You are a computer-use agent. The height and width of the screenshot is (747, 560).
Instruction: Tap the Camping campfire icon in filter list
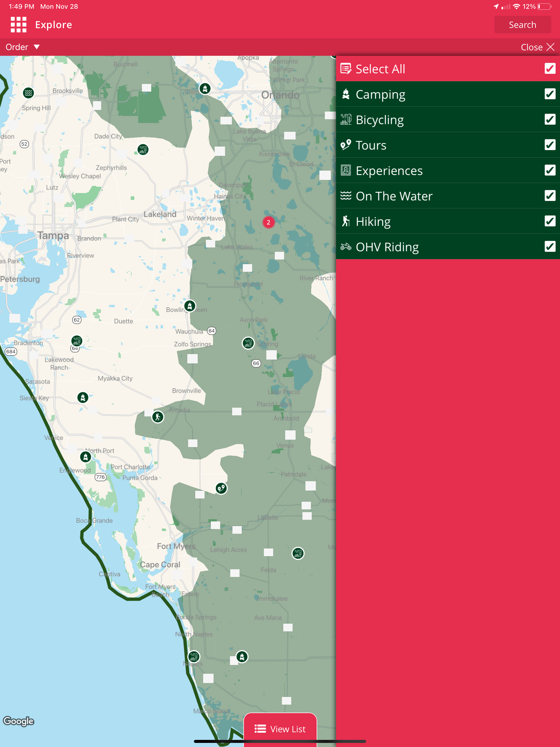346,94
